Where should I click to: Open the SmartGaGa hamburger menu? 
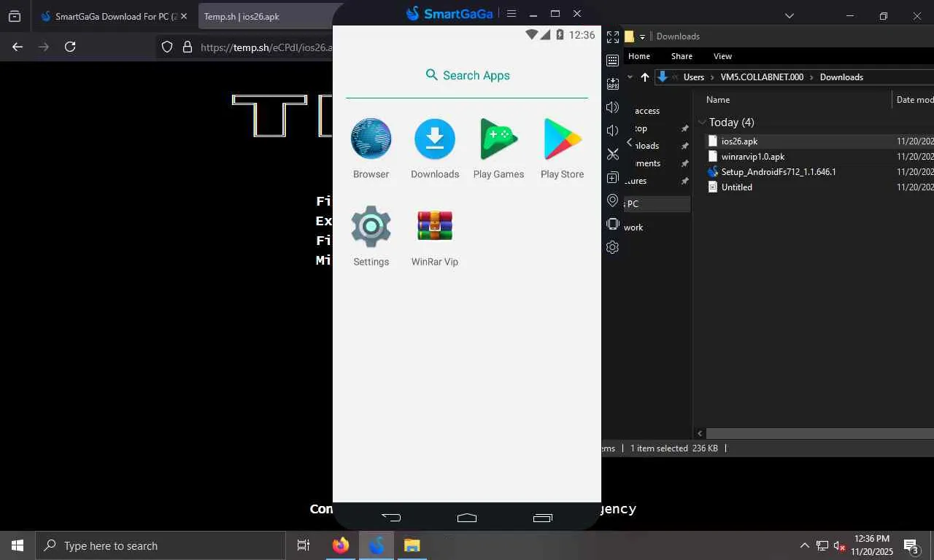coord(512,13)
